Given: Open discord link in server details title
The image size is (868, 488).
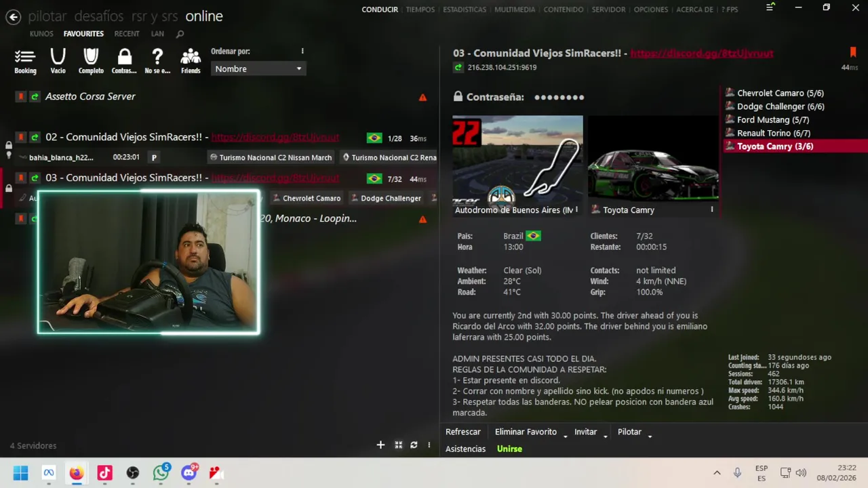Looking at the screenshot, I should [702, 53].
